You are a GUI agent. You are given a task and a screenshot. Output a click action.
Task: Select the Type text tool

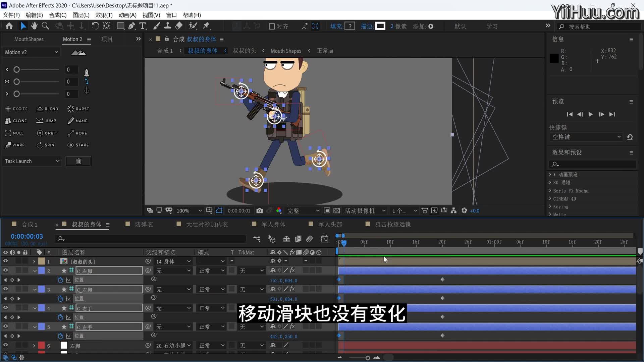coord(143,26)
